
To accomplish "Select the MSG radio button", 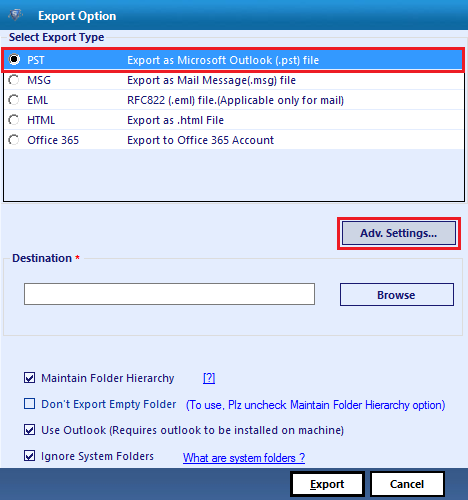I will point(14,80).
